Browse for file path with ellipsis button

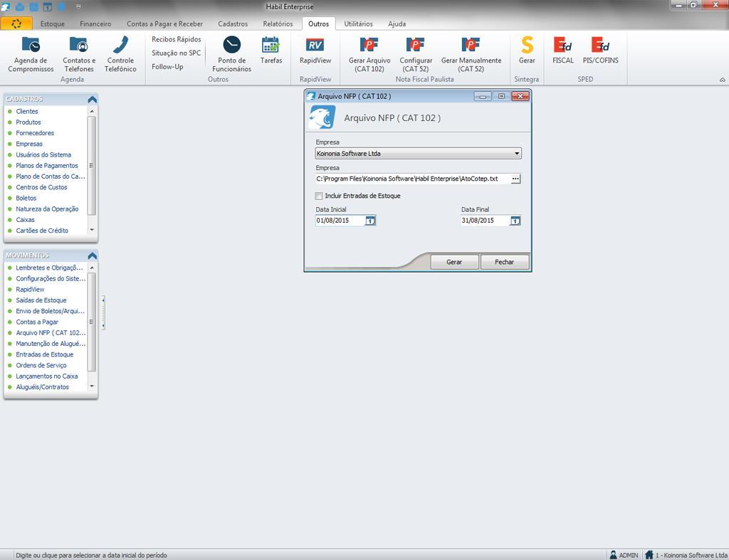point(515,179)
